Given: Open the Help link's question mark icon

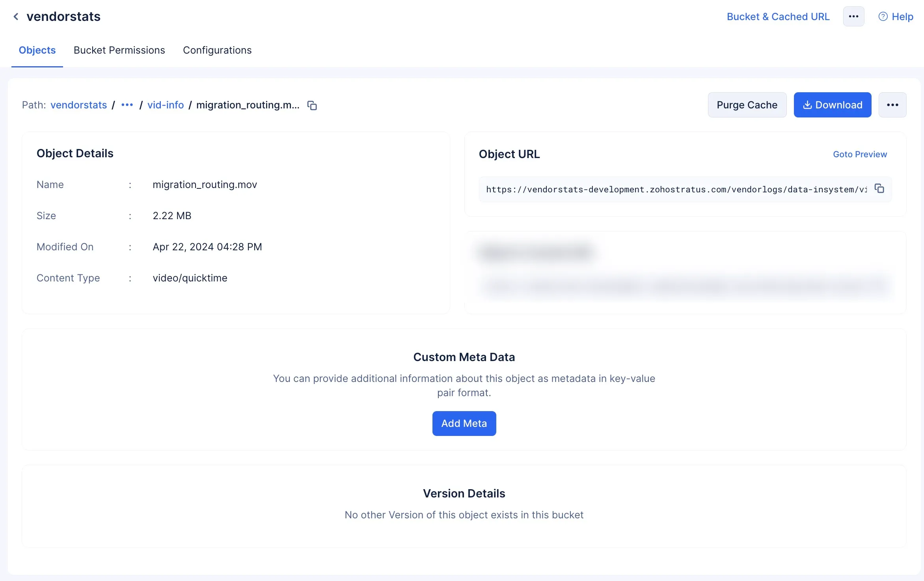Looking at the screenshot, I should 883,17.
